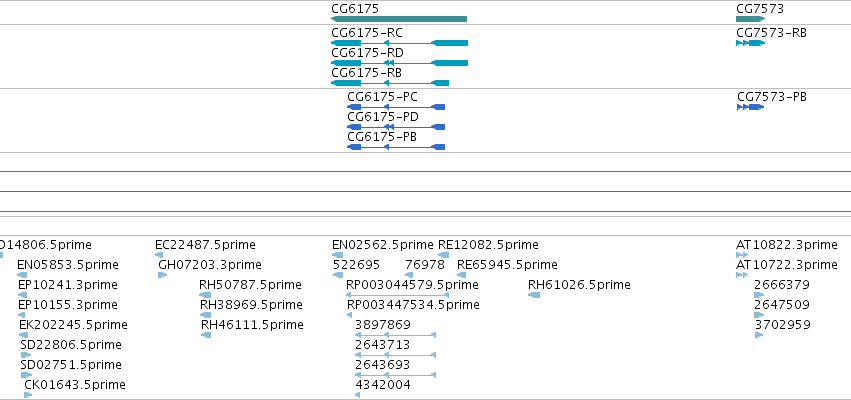Select the RH61026.5prime EST marker

click(x=534, y=295)
